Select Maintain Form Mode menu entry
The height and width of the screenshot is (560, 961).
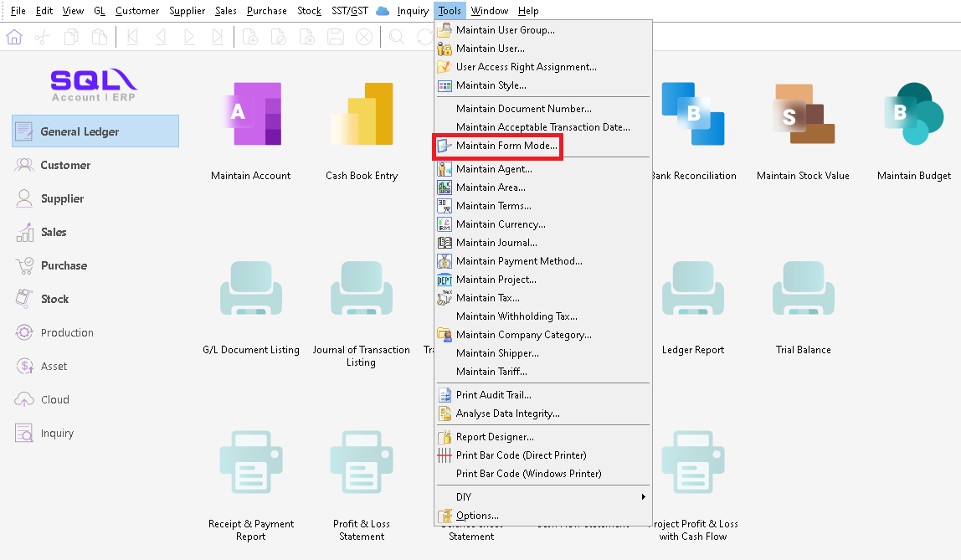tap(506, 146)
